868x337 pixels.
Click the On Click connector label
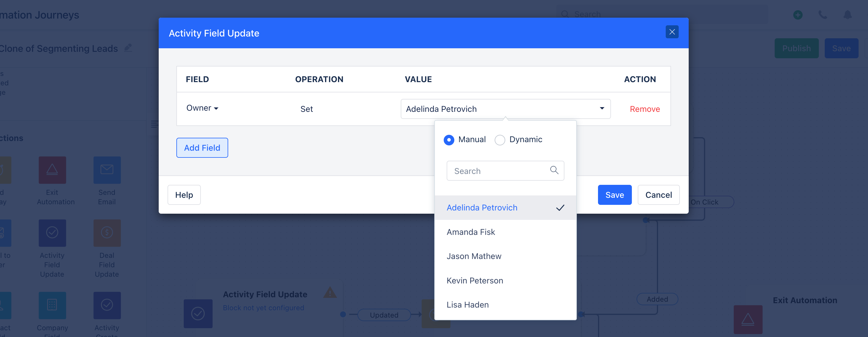pos(707,202)
